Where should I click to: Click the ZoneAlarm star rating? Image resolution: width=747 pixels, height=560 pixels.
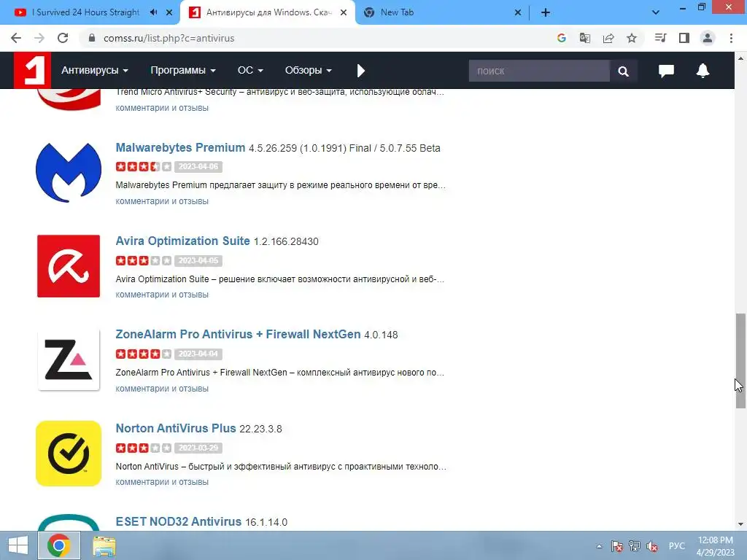click(144, 354)
